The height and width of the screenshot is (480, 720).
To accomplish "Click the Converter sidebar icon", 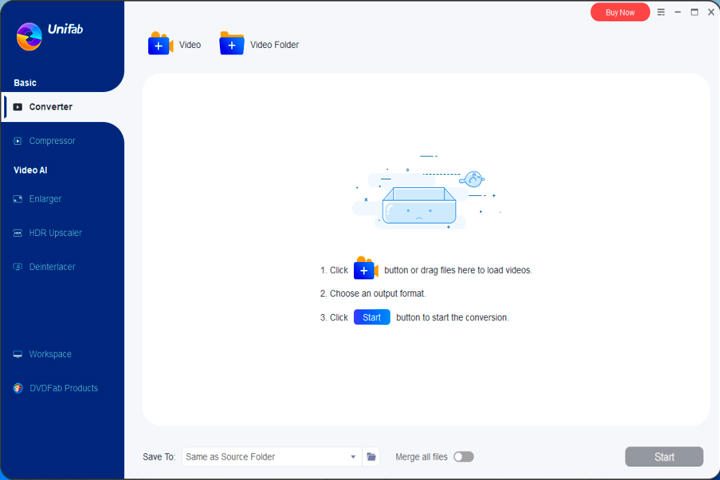I will 17,107.
